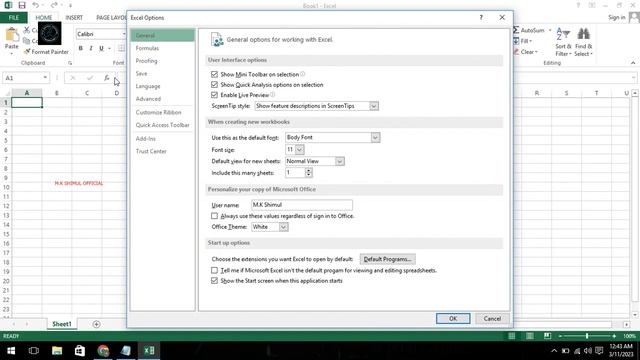Open Sort & Filter tool
640x360 pixels.
coord(563,42)
